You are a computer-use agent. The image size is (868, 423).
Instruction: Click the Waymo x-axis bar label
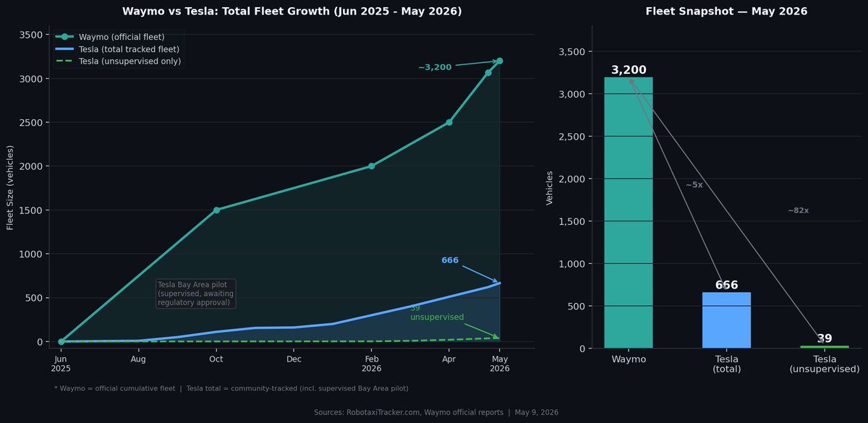[x=629, y=359]
